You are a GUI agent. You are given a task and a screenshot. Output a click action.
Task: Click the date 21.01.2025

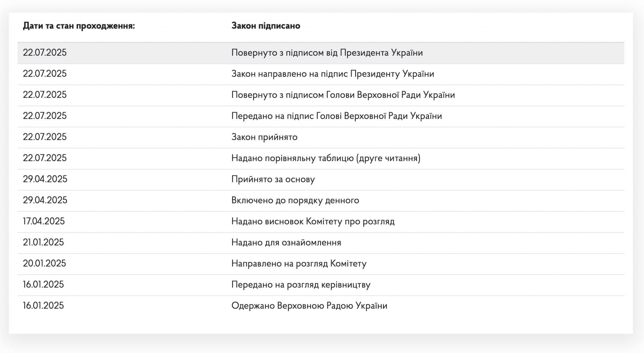pos(43,242)
